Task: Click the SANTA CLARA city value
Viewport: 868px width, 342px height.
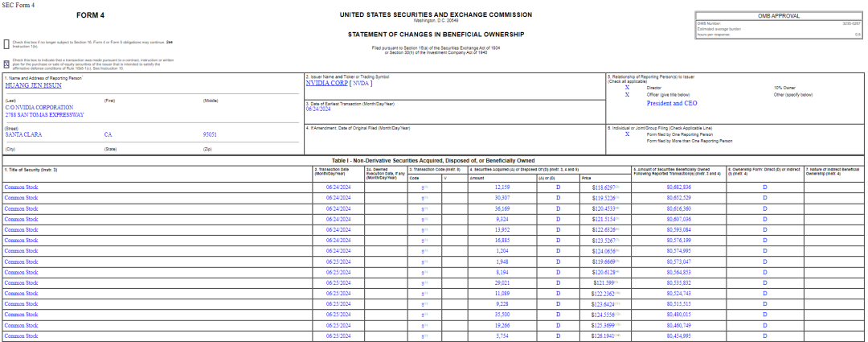Action: pos(23,134)
